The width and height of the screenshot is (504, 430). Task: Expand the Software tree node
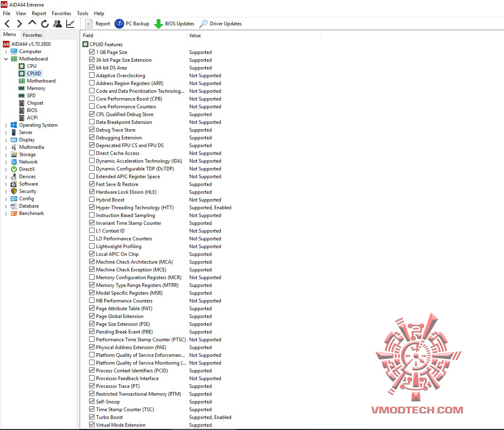(x=6, y=184)
